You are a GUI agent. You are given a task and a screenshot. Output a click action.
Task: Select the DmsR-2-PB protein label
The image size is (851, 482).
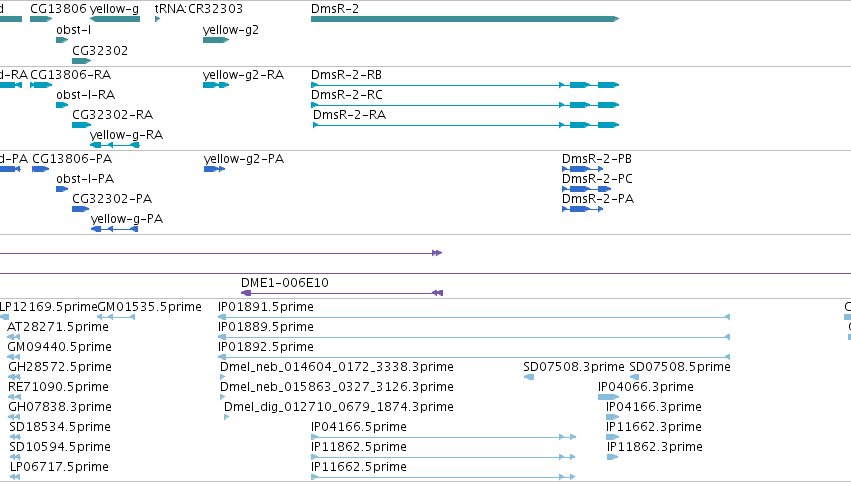click(597, 159)
